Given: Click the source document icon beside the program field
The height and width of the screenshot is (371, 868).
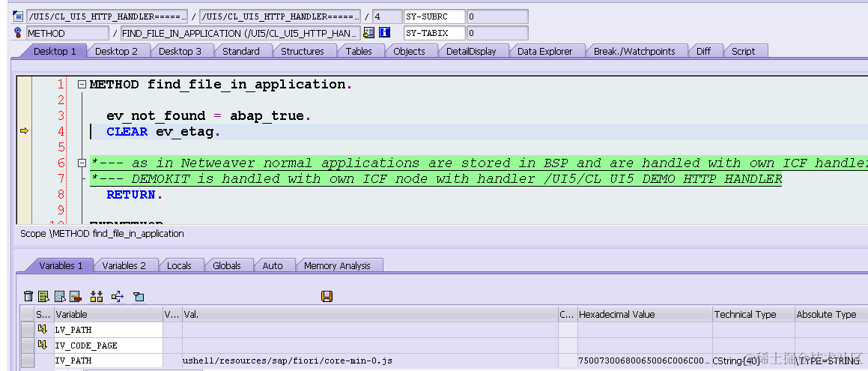Looking at the screenshot, I should [x=17, y=16].
